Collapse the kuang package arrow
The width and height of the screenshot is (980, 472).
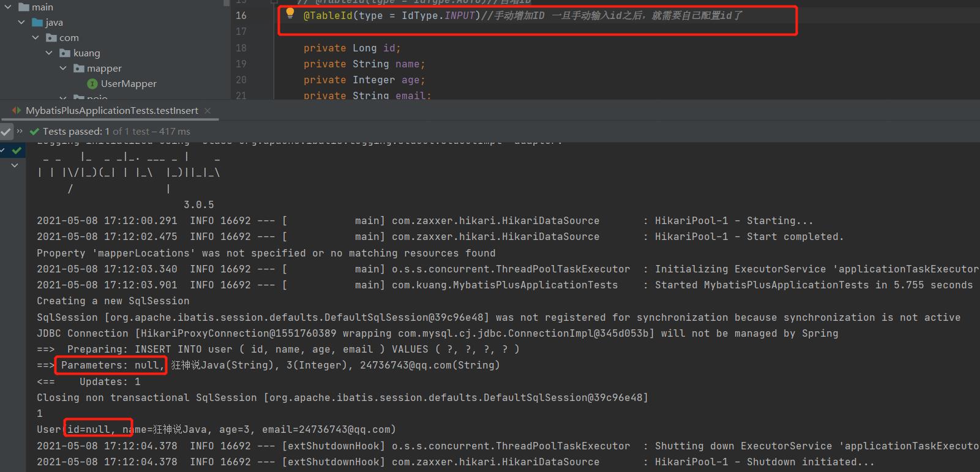point(49,53)
